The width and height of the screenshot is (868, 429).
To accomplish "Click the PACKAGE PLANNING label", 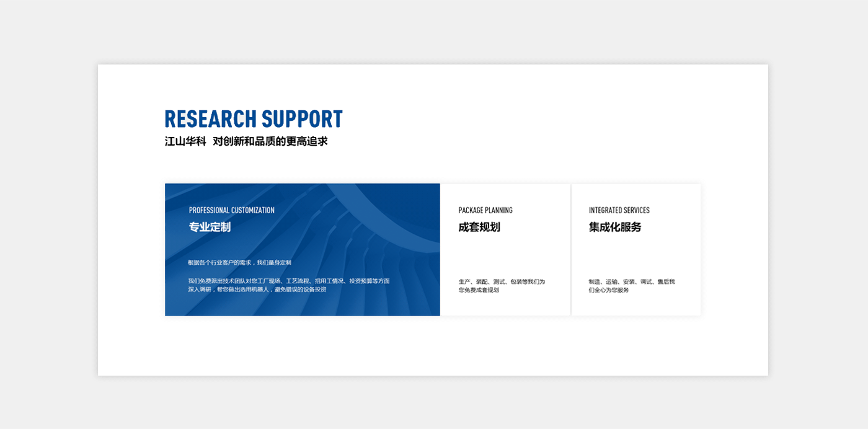I will pos(485,210).
